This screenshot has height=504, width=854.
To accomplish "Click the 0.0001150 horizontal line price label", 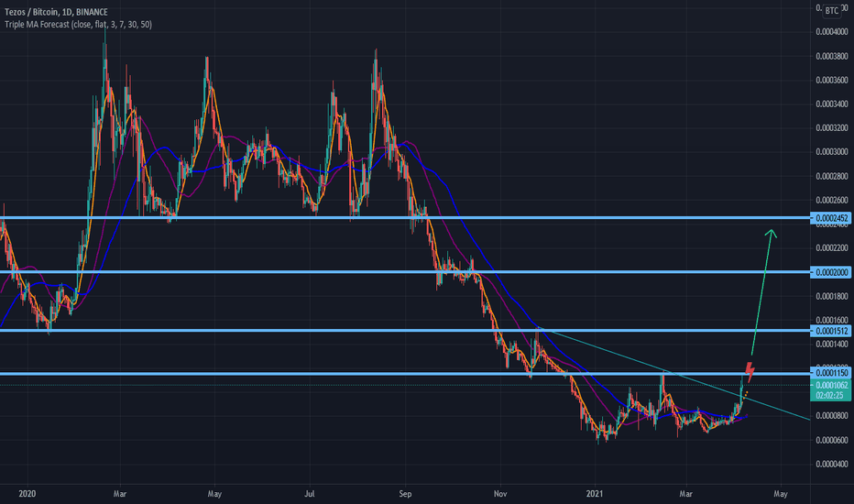I will click(x=830, y=373).
